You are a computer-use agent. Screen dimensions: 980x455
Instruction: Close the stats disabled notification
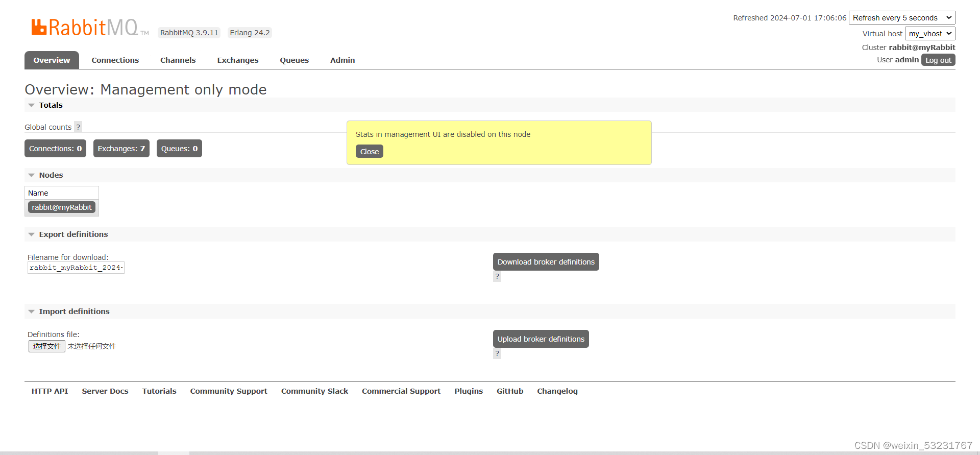point(370,152)
